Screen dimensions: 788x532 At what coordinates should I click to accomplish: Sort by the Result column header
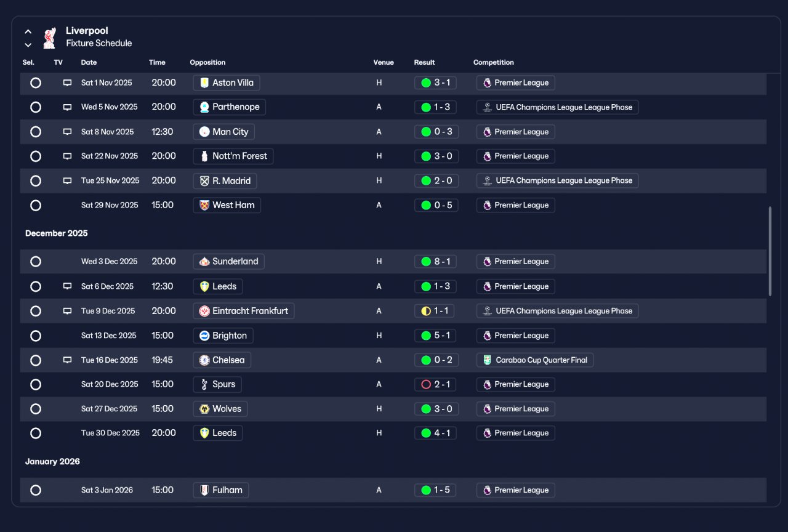(x=425, y=63)
